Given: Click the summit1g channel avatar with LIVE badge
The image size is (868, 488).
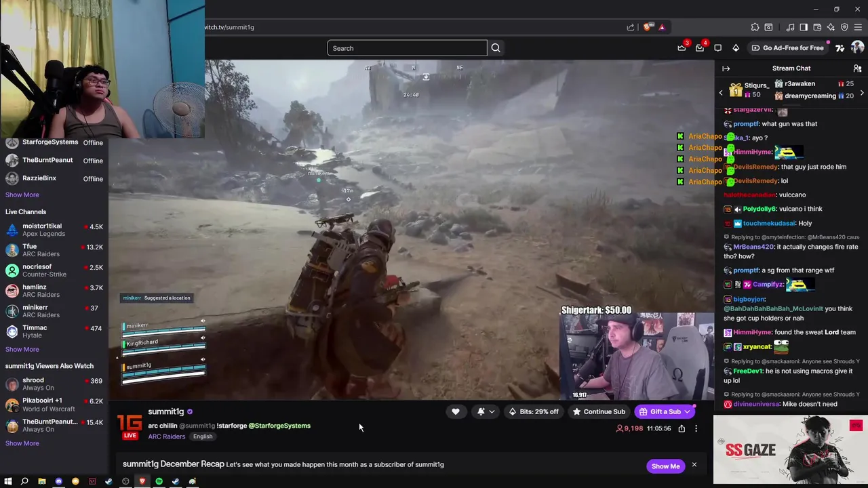Looking at the screenshot, I should (x=130, y=426).
